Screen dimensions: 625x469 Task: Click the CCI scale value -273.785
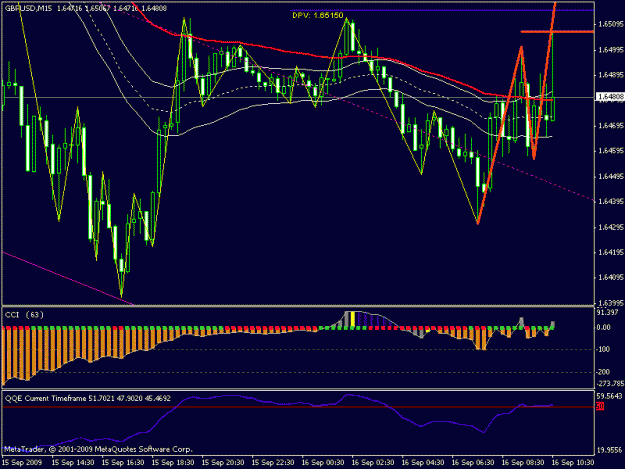pyautogui.click(x=610, y=384)
